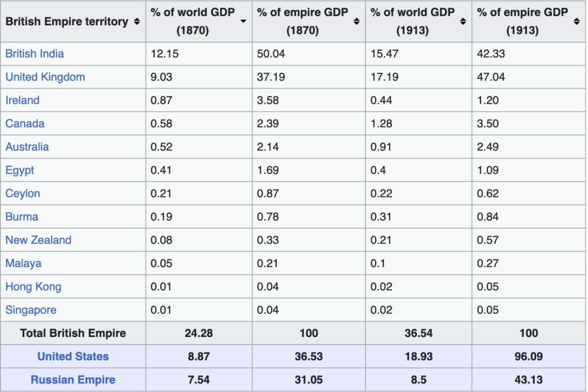Sort the % of world GDP (1913) column
The width and height of the screenshot is (588, 392).
(463, 22)
